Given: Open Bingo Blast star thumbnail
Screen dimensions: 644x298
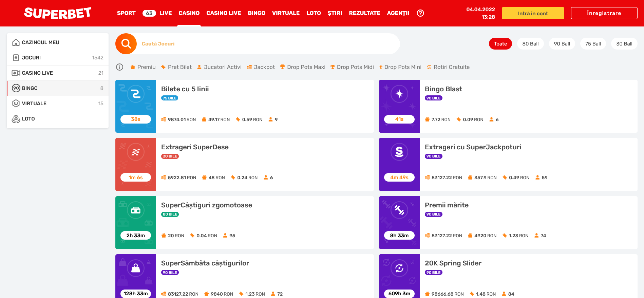Looking at the screenshot, I should pos(399,106).
